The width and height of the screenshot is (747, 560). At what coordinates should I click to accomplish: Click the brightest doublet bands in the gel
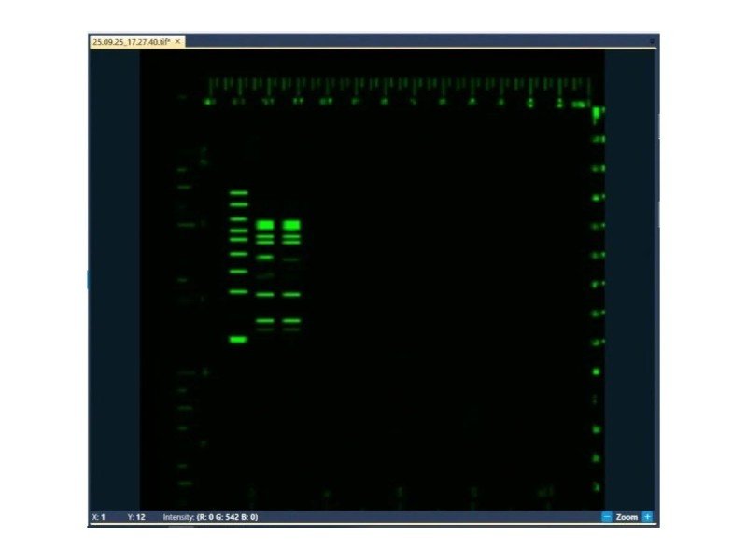pos(276,225)
